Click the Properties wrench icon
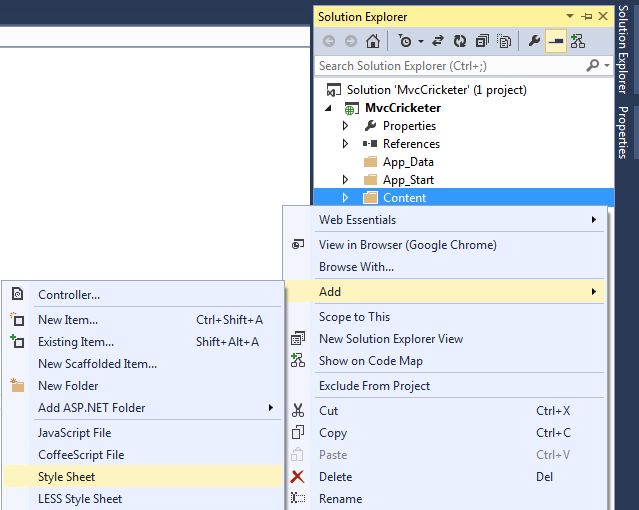Image resolution: width=639 pixels, height=510 pixels. click(535, 41)
